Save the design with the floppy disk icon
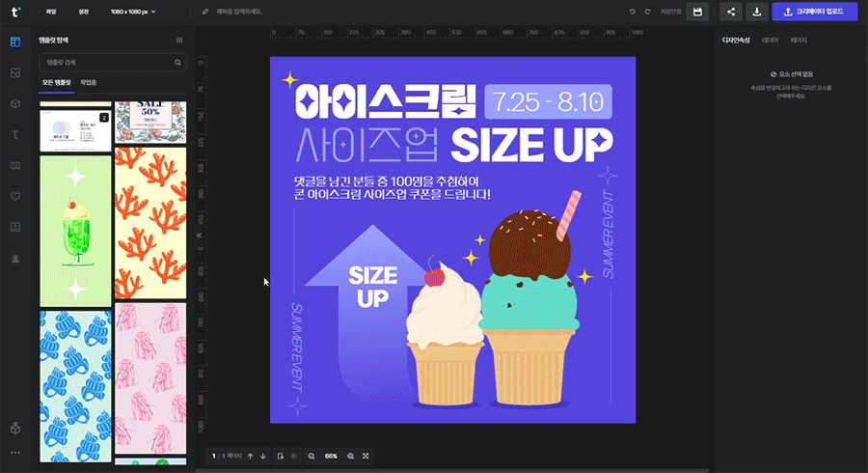 tap(698, 12)
